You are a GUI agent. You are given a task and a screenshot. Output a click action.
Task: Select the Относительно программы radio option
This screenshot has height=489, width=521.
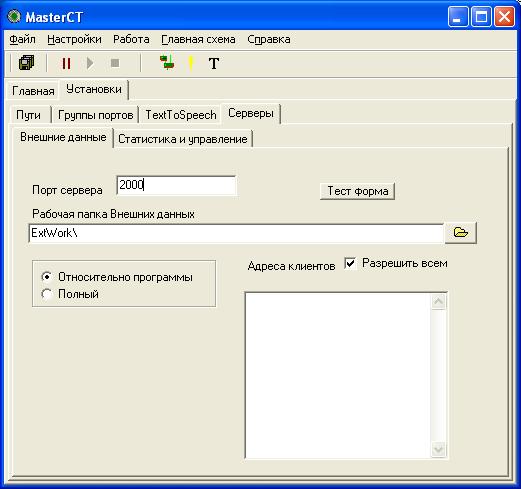click(47, 277)
